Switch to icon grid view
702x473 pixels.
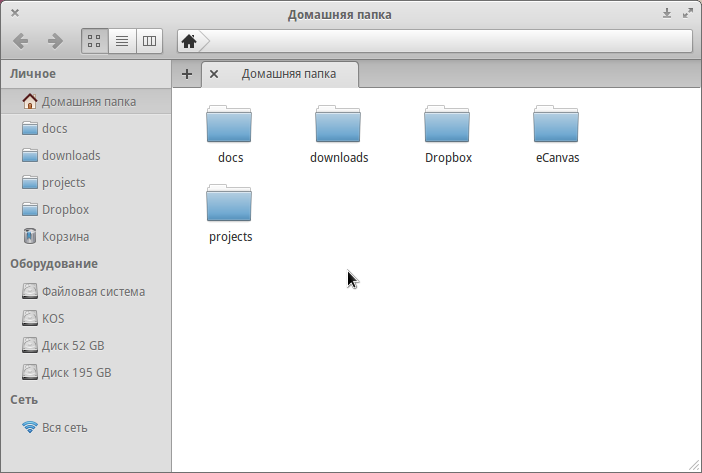[94, 41]
